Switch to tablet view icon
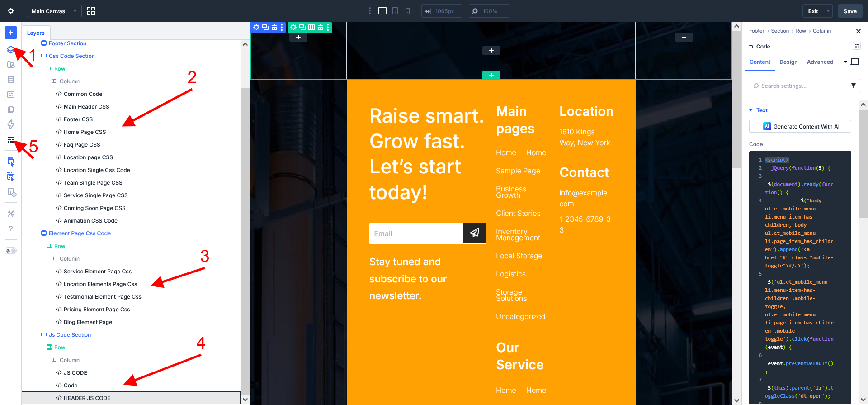The width and height of the screenshot is (868, 405). (395, 11)
